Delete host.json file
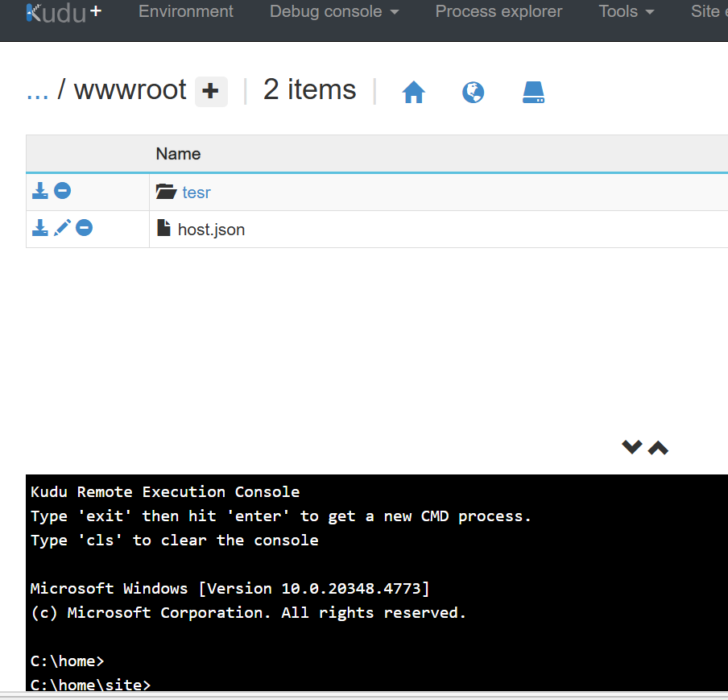The height and width of the screenshot is (700, 728). point(84,228)
